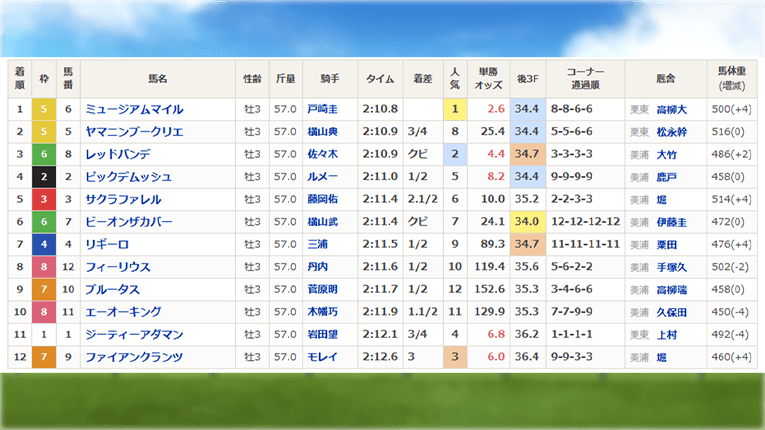Open horse link エーオーキング
This screenshot has height=430, width=765.
tap(123, 312)
